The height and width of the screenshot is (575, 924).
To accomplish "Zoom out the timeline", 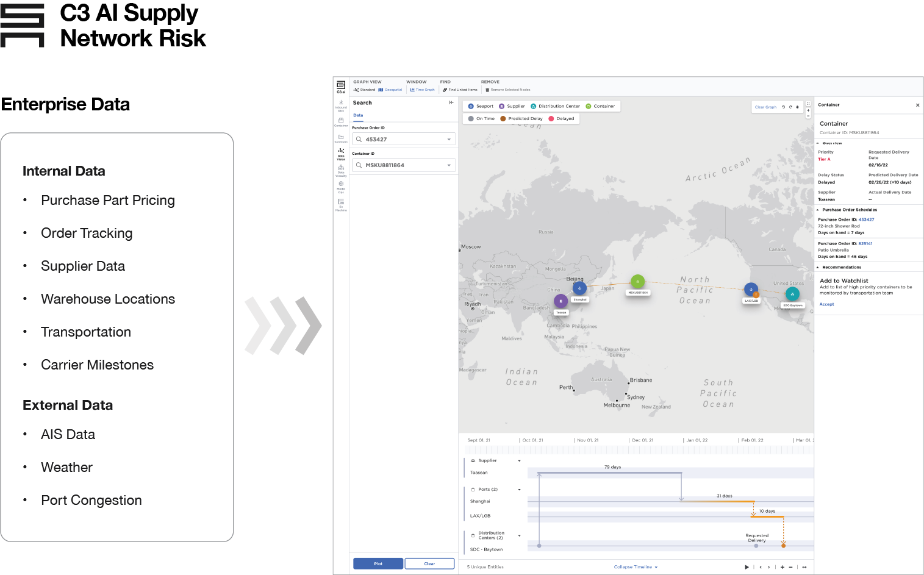I will pos(790,567).
